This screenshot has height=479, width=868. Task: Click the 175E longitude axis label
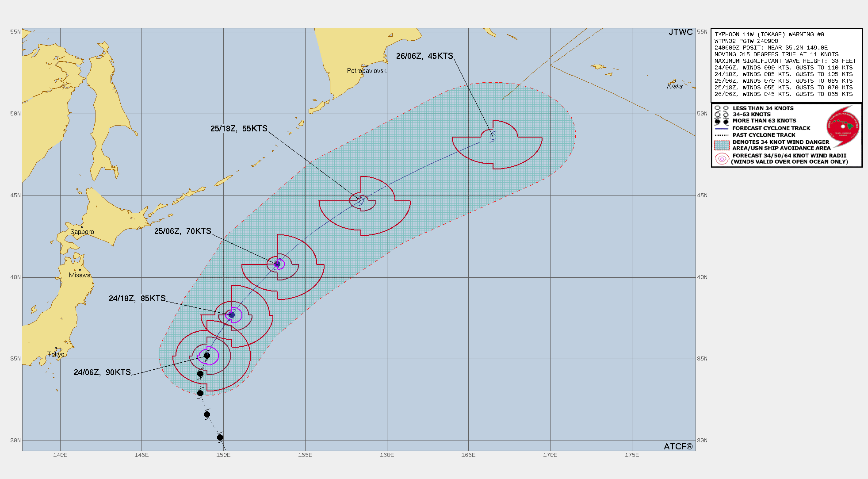632,455
